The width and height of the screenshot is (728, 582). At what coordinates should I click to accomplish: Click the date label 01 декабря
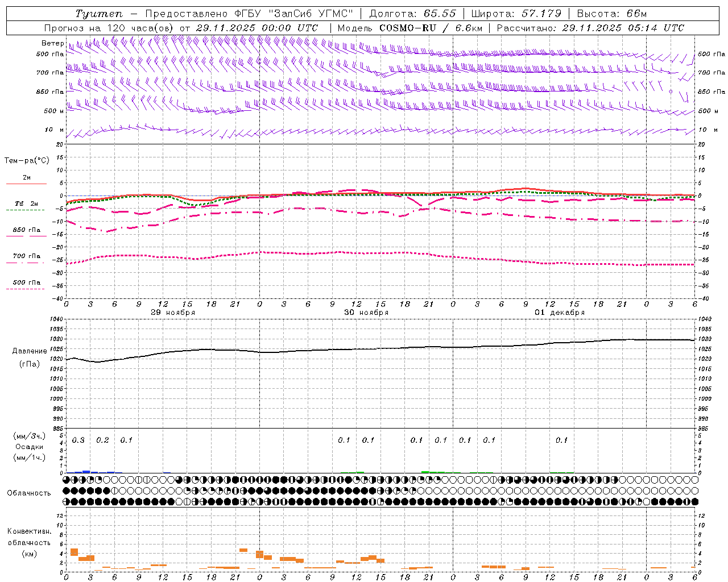tap(560, 313)
